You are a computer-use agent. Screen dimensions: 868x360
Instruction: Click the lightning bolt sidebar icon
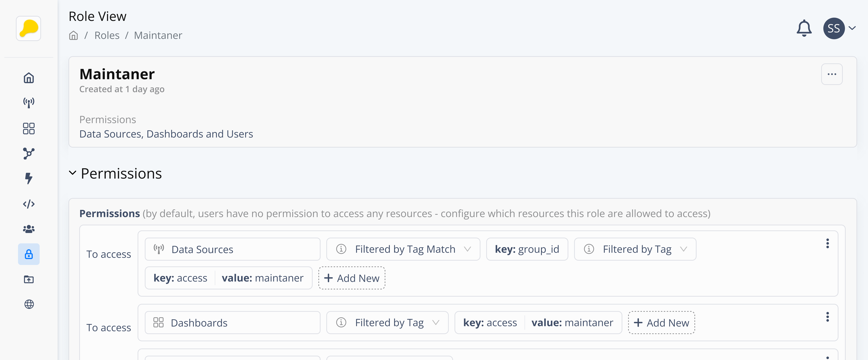pos(29,178)
